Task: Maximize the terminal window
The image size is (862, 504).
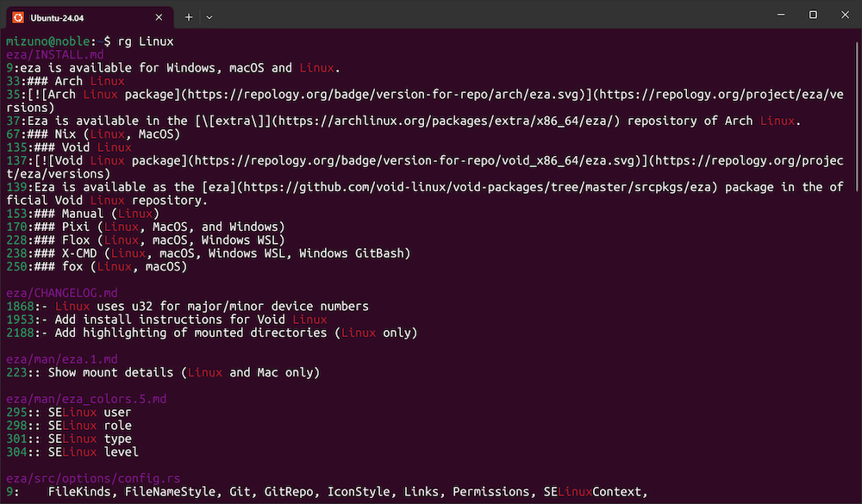Action: pos(812,16)
